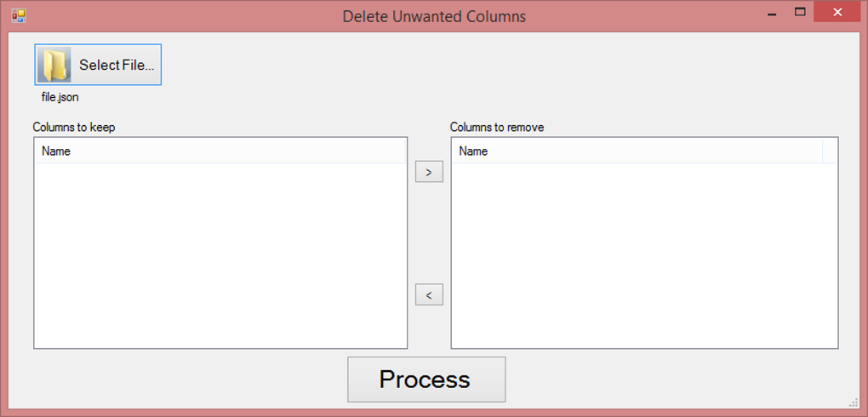Sort by Name header in Columns to remove
868x417 pixels.
pyautogui.click(x=473, y=151)
